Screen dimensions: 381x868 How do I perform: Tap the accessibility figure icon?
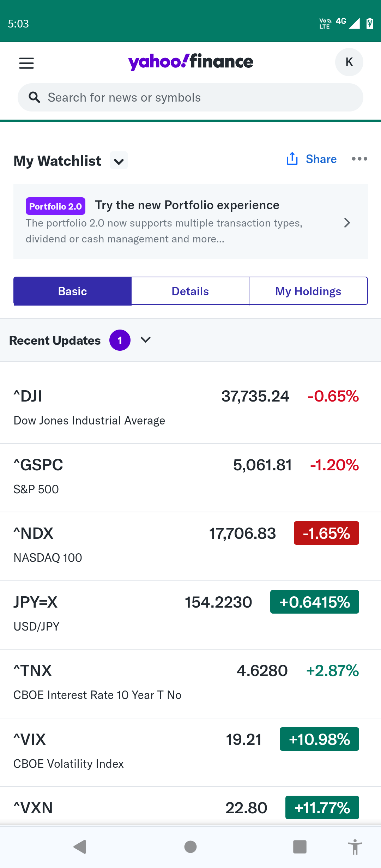coord(355,847)
